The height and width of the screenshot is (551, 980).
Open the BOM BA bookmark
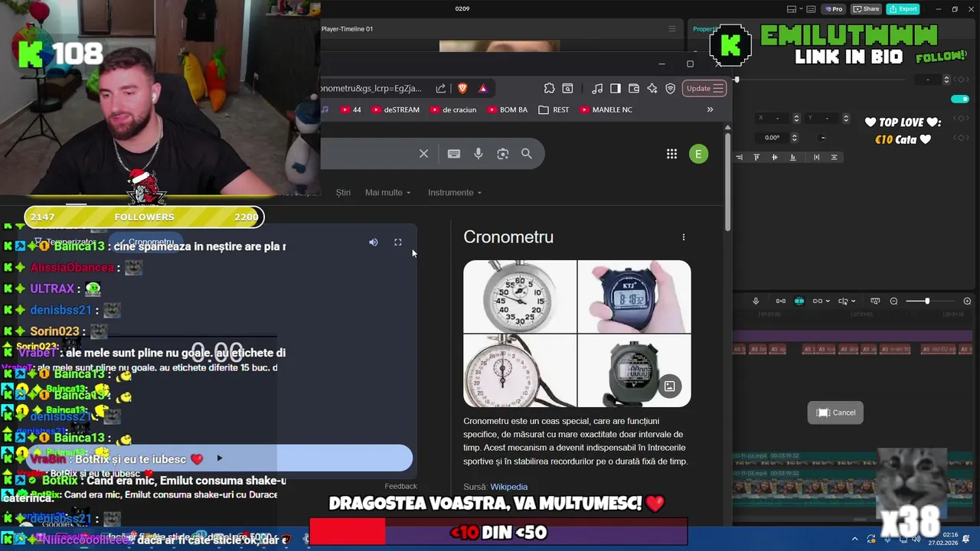click(507, 109)
